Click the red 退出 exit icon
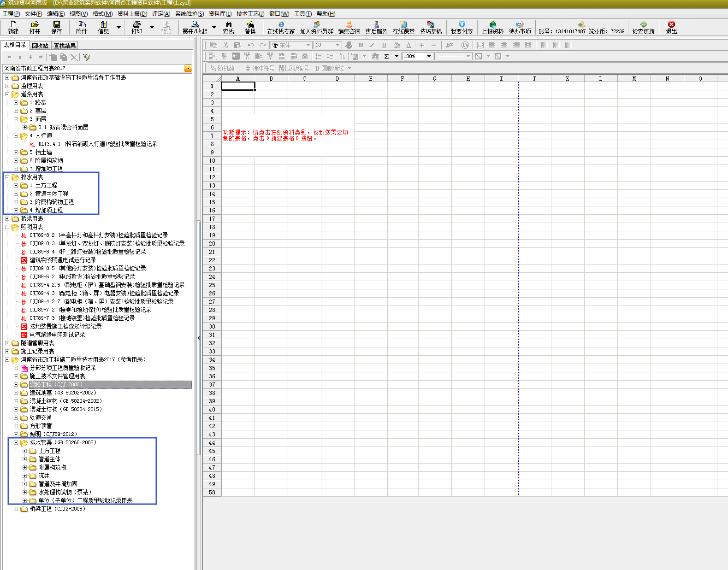 (x=671, y=27)
